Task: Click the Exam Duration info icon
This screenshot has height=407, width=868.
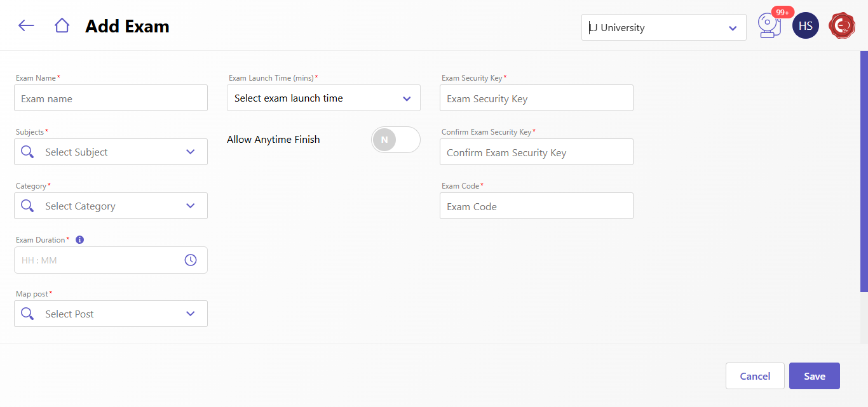Action: pos(79,240)
